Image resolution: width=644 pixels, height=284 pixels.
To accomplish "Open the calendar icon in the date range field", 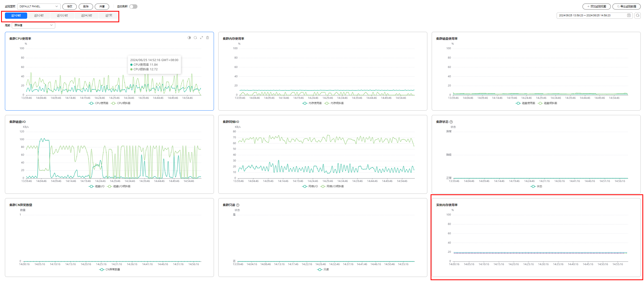I will pos(629,15).
